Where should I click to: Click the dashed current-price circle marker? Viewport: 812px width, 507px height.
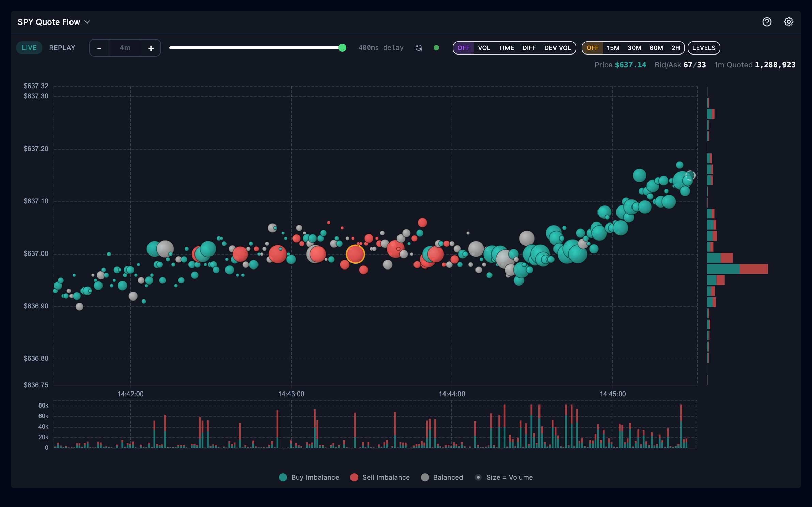pos(690,175)
